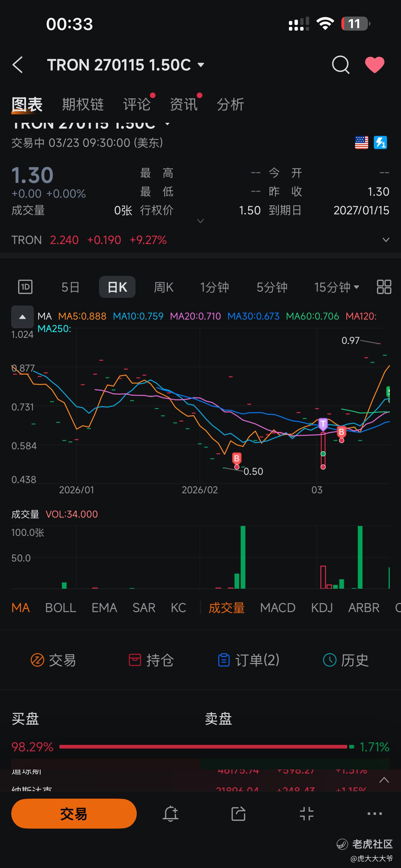Add a price alert with the bell icon
The height and width of the screenshot is (868, 401).
click(171, 814)
